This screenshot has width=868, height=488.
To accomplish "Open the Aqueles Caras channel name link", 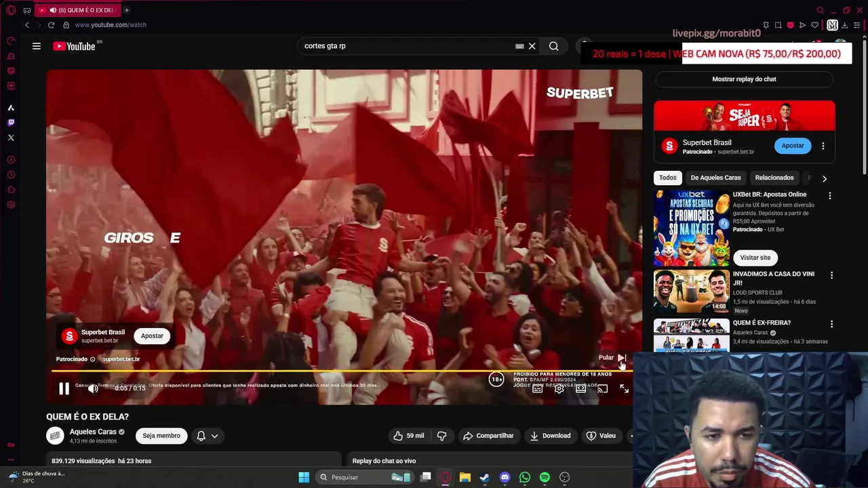I will (93, 432).
